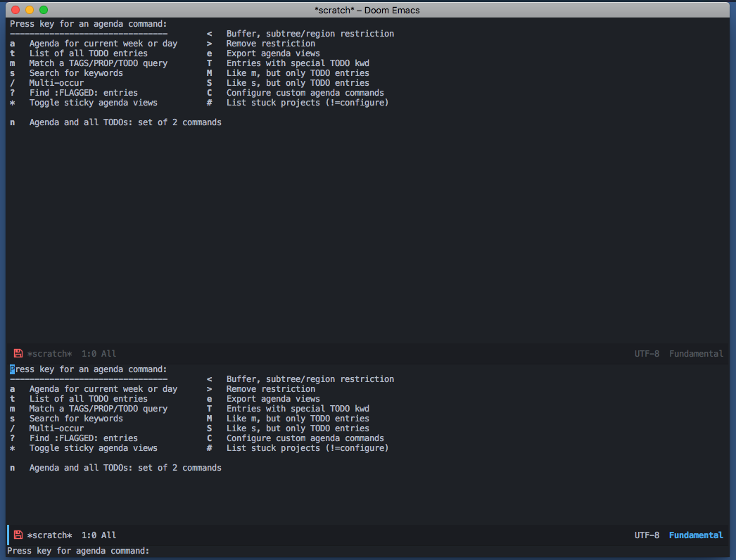Pick the 'Search for keywords' command
This screenshot has width=736, height=560.
click(75, 72)
